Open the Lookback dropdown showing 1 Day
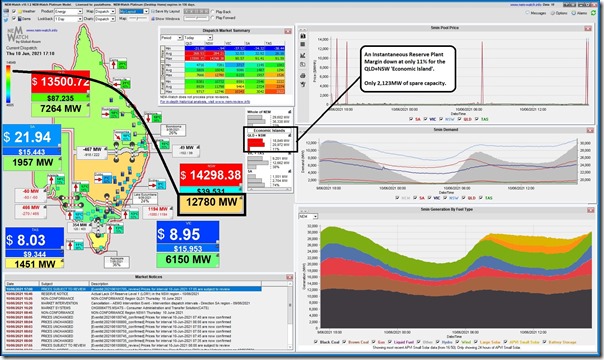This screenshot has height=360, width=604. coord(68,19)
